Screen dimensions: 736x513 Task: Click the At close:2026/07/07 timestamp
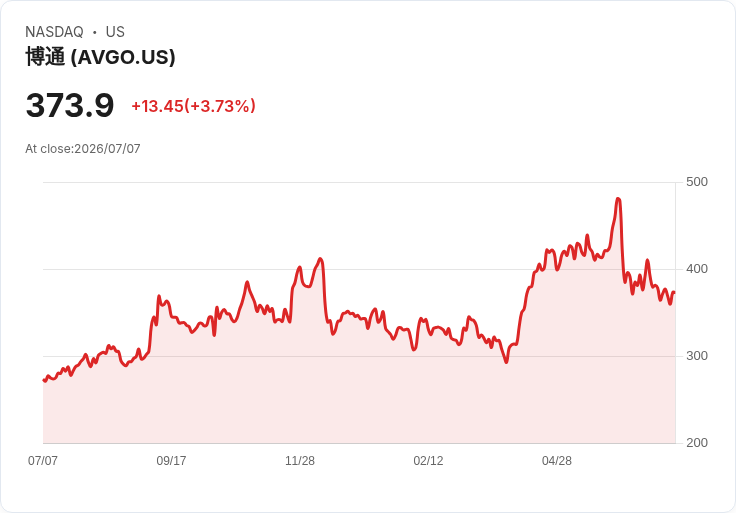(x=83, y=149)
